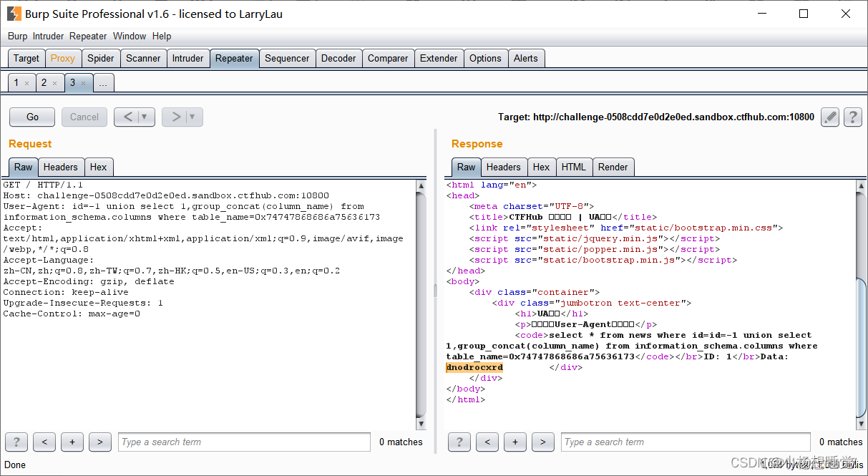Image resolution: width=868 pixels, height=476 pixels.
Task: Switch to the Alerts tab
Action: 526,58
